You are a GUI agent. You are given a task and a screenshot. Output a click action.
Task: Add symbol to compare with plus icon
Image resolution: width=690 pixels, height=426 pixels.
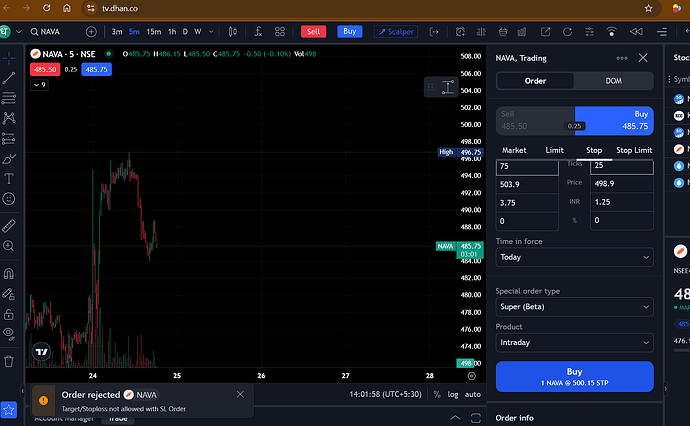click(91, 32)
